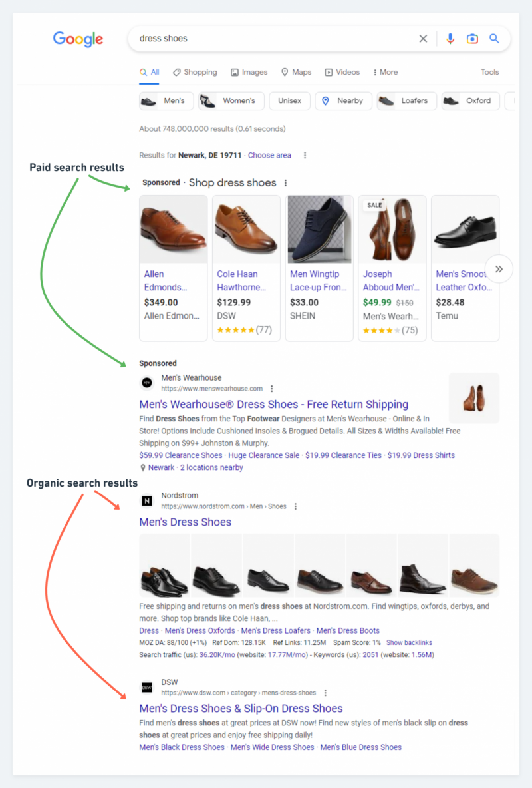Click the Google logo to return home
532x788 pixels.
(78, 39)
